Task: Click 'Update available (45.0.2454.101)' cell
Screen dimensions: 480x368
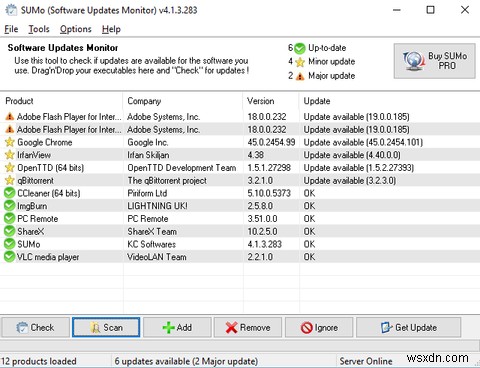Action: (363, 142)
